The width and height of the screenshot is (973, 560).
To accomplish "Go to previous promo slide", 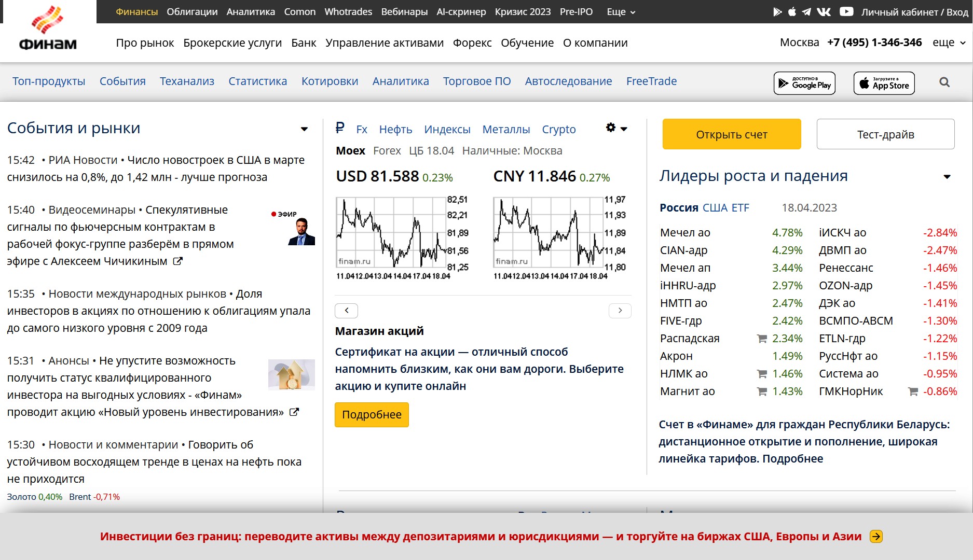I will pos(347,311).
